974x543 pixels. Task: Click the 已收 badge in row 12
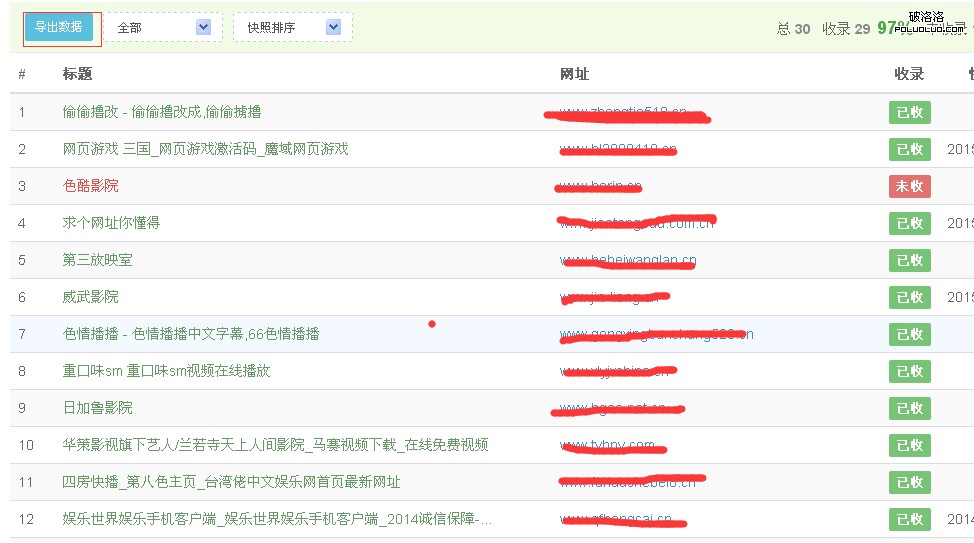click(909, 519)
